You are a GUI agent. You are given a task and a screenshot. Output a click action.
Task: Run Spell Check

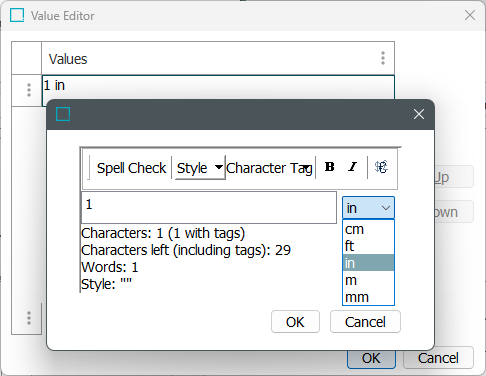131,168
